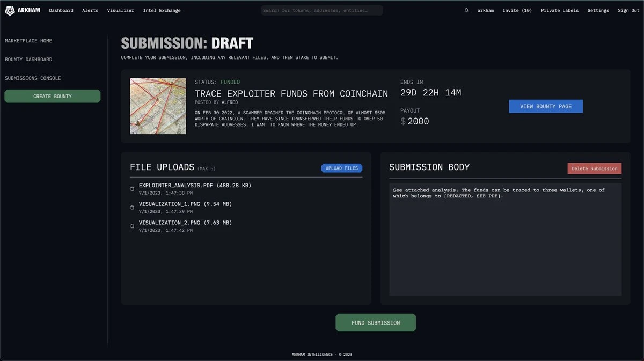Click the Delete Submission button
This screenshot has width=644, height=361.
(x=595, y=168)
